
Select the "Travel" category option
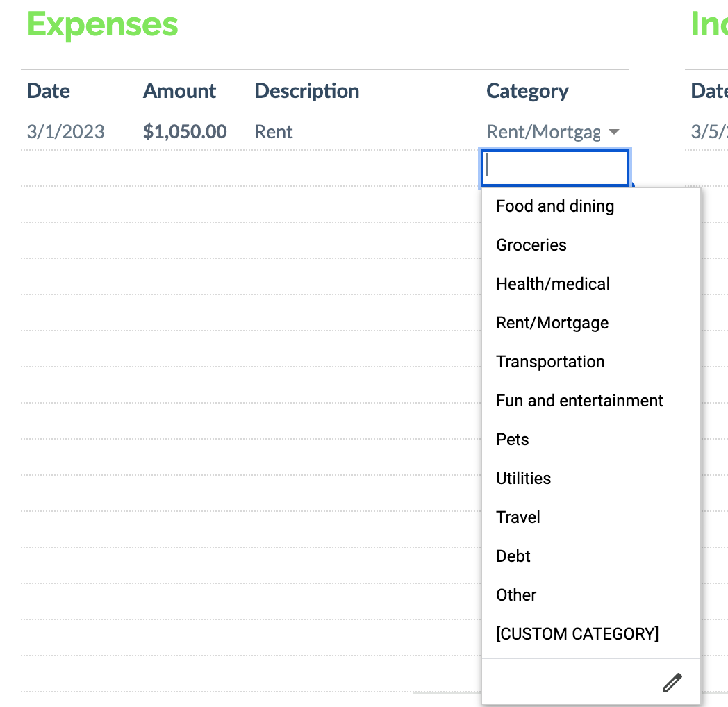click(518, 517)
